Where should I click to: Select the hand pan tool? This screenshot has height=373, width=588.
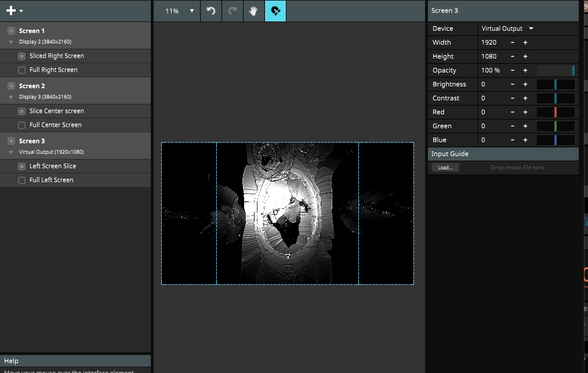point(254,11)
